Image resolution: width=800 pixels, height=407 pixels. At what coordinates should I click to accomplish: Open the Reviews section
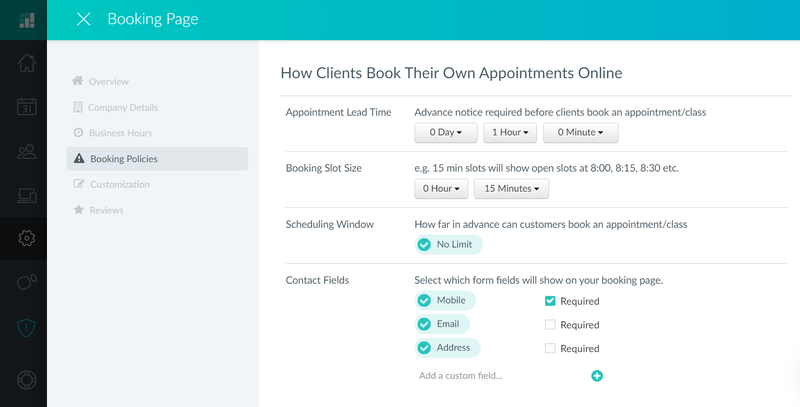[106, 210]
